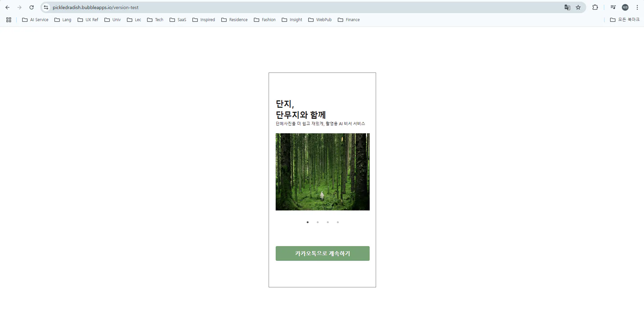This screenshot has width=644, height=331.
Task: Click the 카카오톡으로 계속하기 button
Action: point(322,253)
